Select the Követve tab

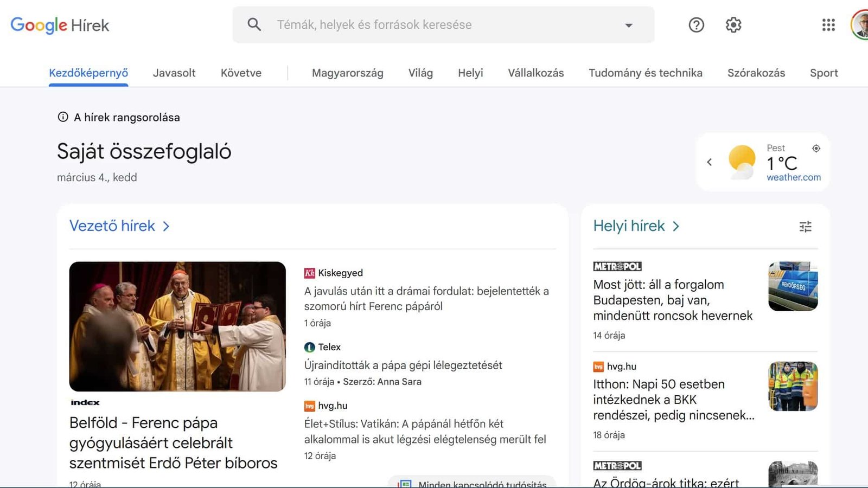pyautogui.click(x=240, y=73)
